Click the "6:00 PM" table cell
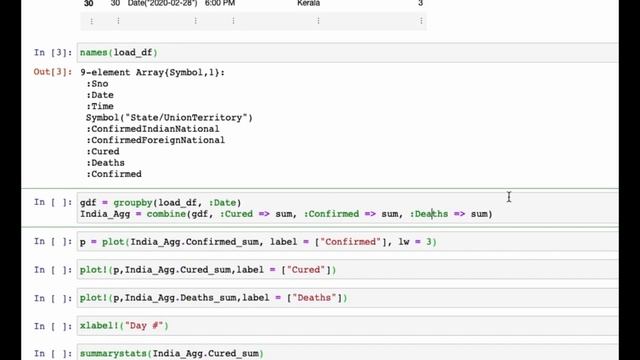 pos(220,3)
